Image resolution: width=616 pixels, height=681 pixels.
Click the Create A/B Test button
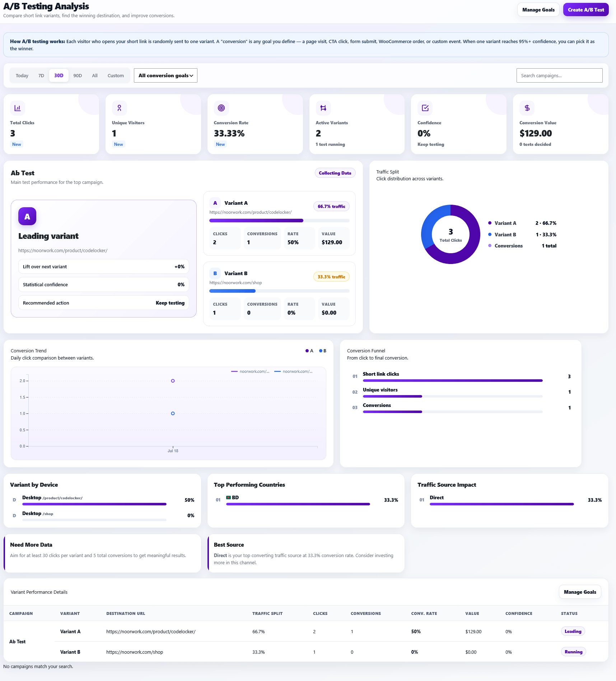pyautogui.click(x=586, y=10)
